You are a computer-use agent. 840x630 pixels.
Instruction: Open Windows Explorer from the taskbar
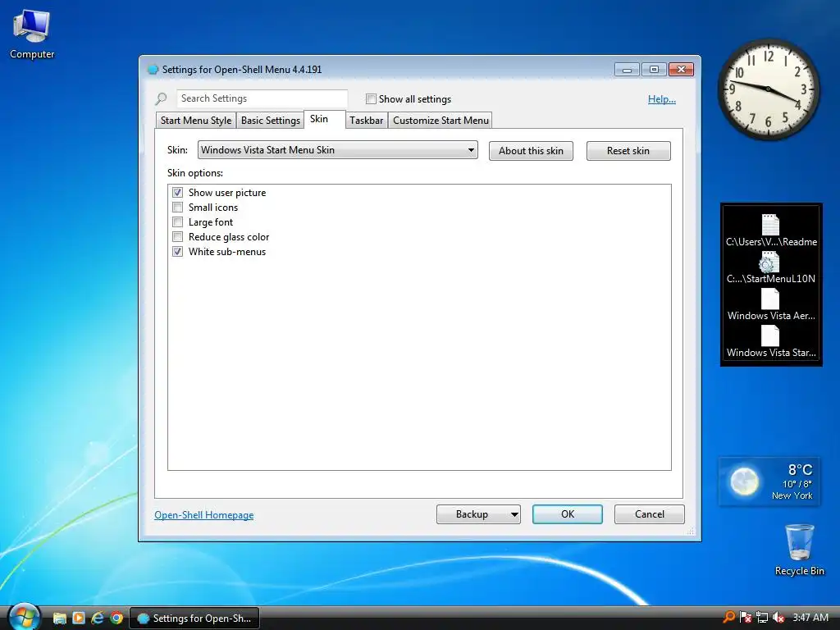click(59, 619)
